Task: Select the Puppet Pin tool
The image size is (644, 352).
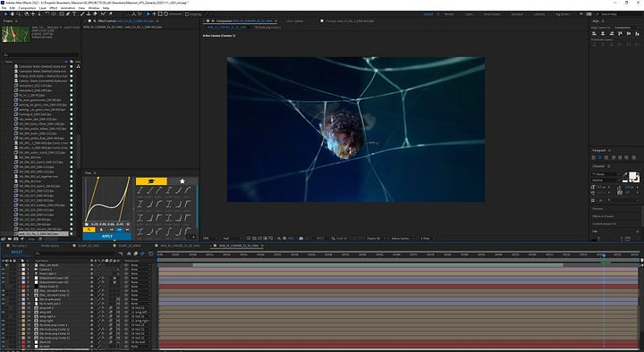Action: coord(110,14)
